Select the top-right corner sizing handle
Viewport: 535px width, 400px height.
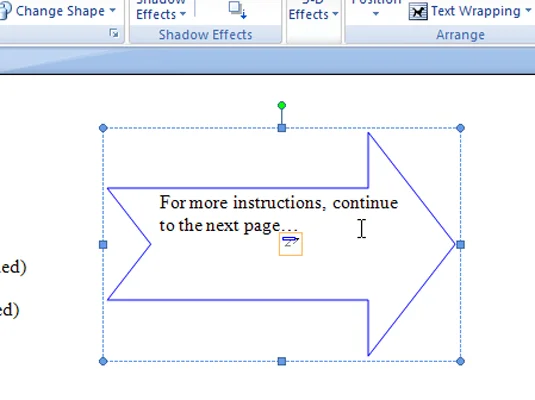click(460, 128)
